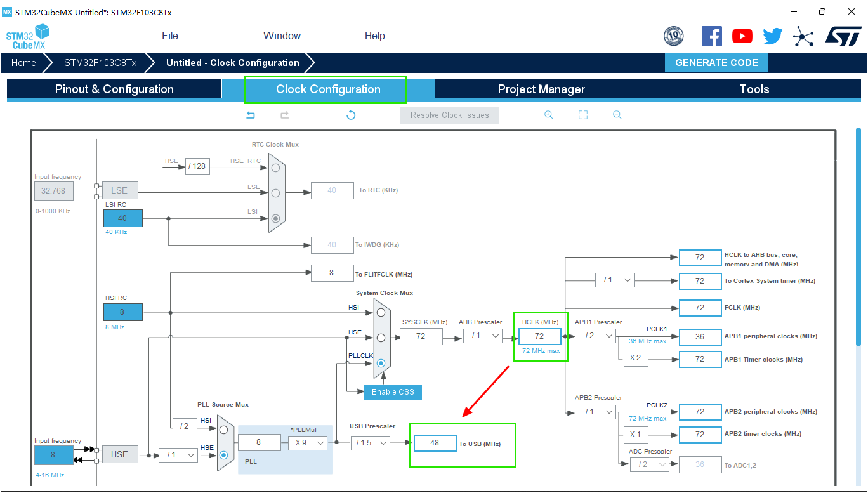Click the APB1 Timer clocks value field

(700, 360)
